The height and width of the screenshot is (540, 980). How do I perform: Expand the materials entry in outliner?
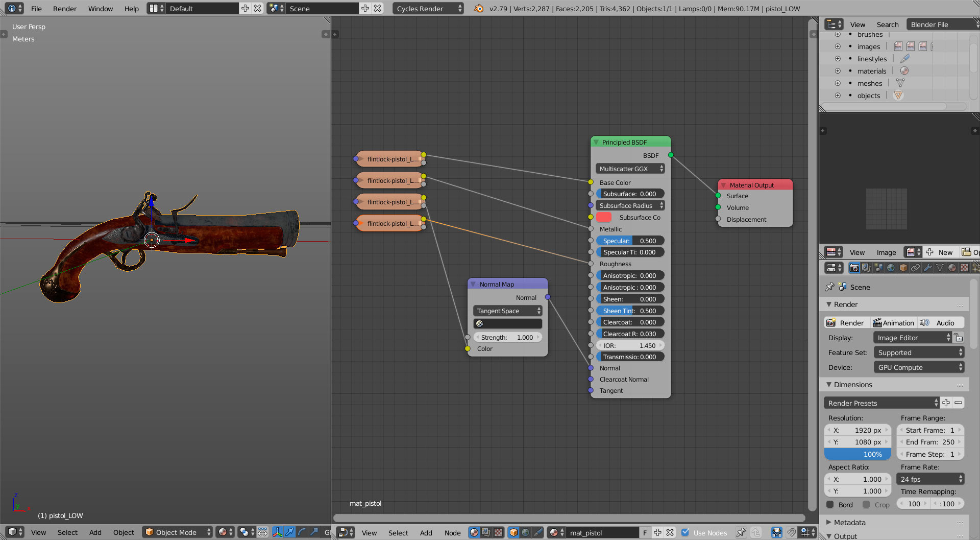coord(838,71)
